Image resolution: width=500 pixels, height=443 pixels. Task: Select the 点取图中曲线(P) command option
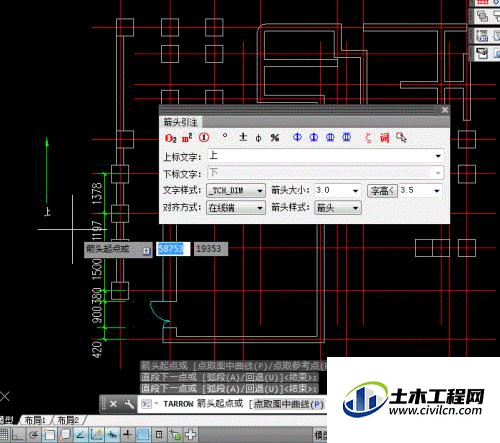click(x=288, y=404)
